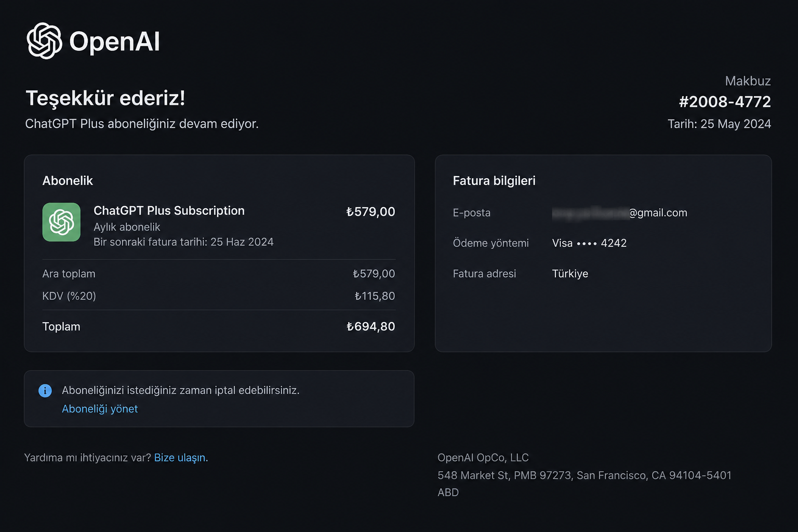Screen dimensions: 798x532
Task: Click the receipt number #2008-4772
Action: point(725,101)
